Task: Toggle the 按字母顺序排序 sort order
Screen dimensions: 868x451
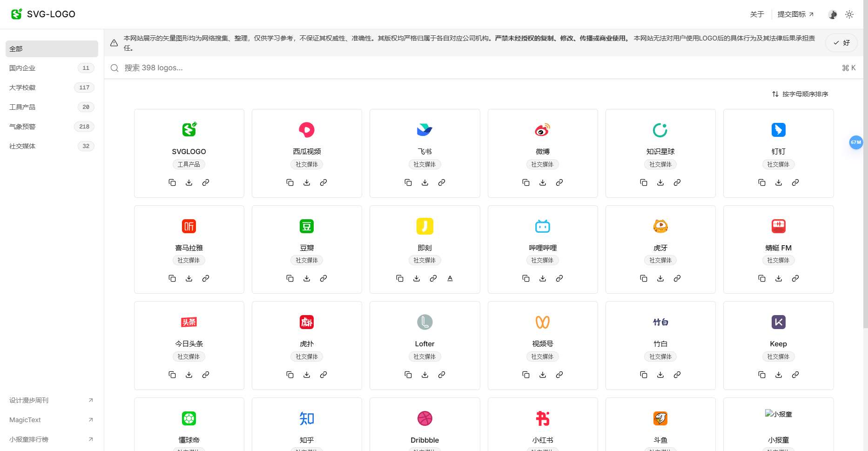Action: click(800, 94)
